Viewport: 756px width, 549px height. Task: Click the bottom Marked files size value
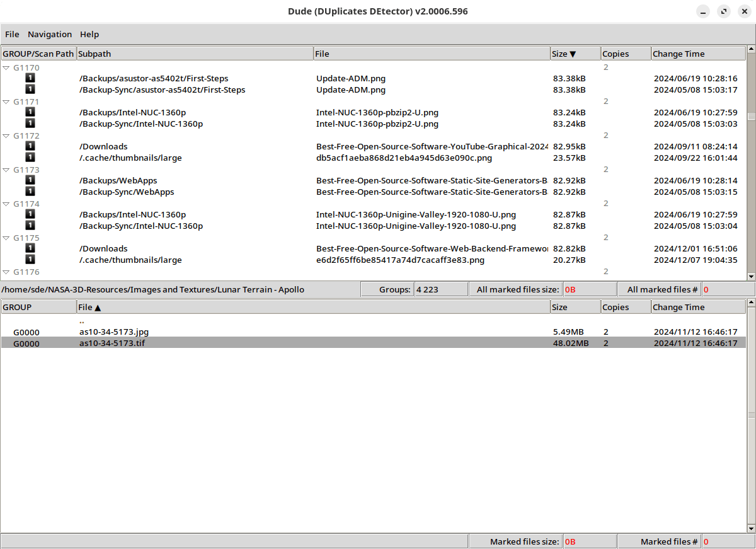click(589, 541)
